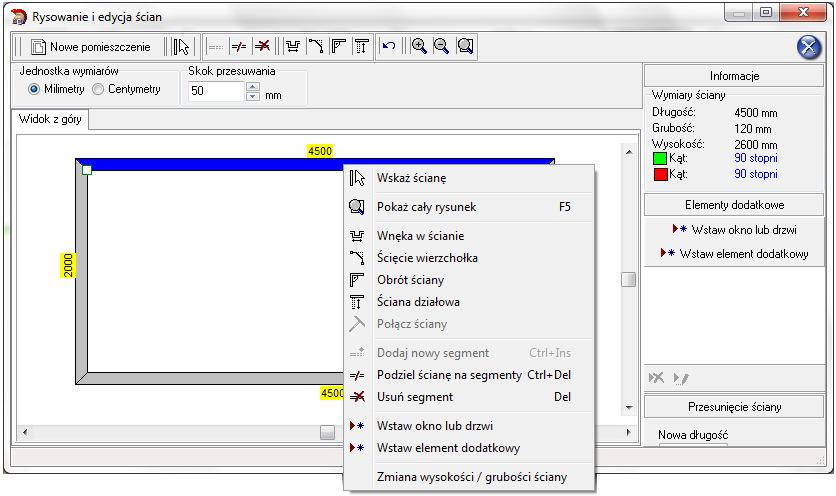This screenshot has height=496, width=836.
Task: Click the Informacje panel header
Action: coord(734,76)
